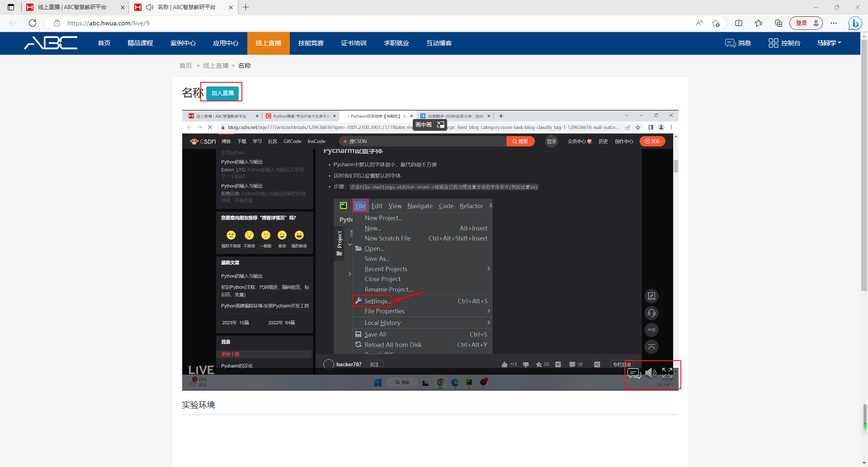The width and height of the screenshot is (868, 467).
Task: Open the Collections panel
Action: tap(778, 23)
